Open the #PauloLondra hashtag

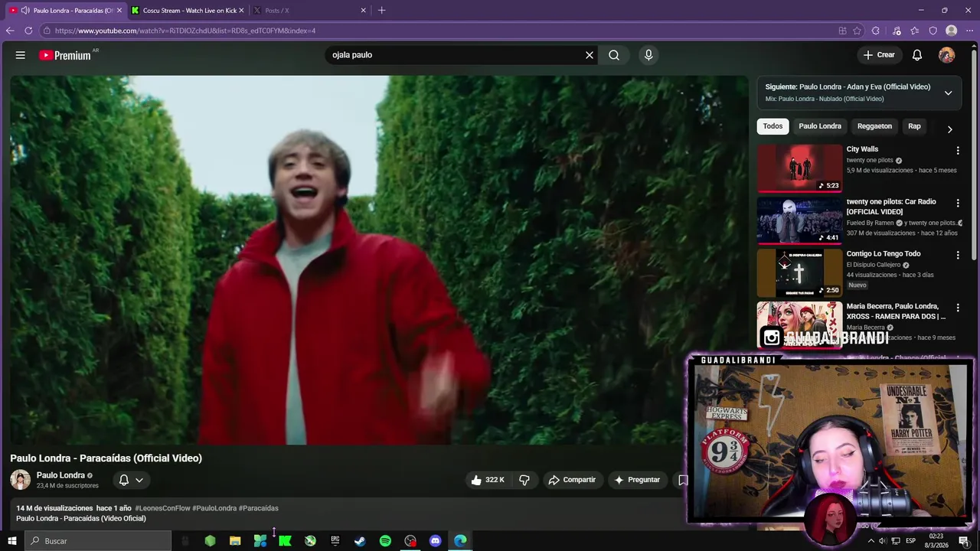(x=214, y=508)
